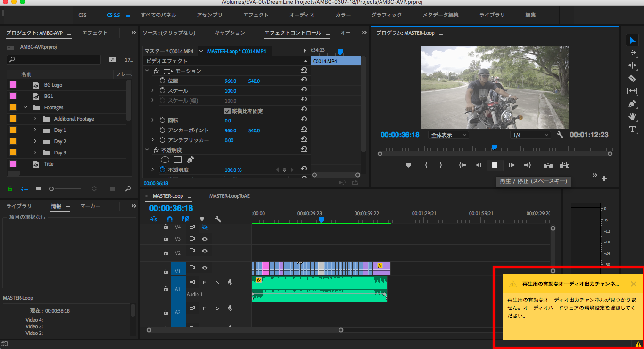Image resolution: width=644 pixels, height=349 pixels.
Task: Switch to the エフェクト workspace
Action: [256, 15]
